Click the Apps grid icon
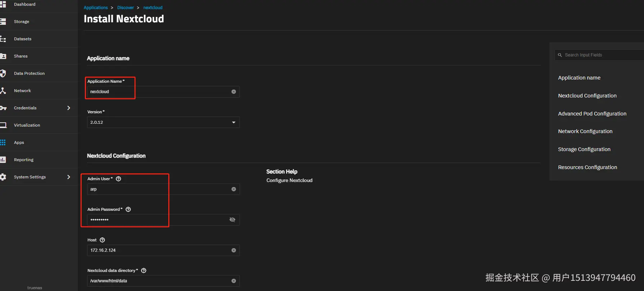 [x=3, y=142]
